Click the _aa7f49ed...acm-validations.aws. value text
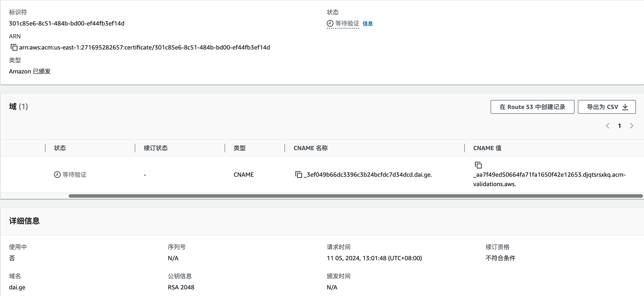This screenshot has width=644, height=296. (549, 179)
